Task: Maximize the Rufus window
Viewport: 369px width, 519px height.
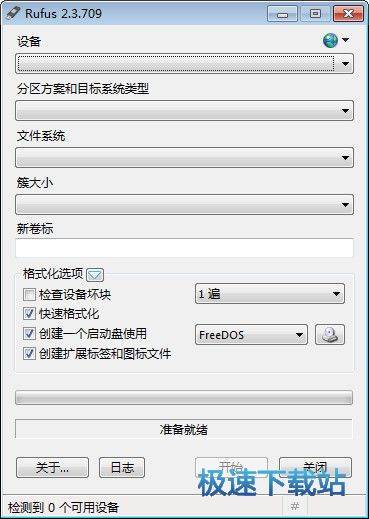Action: click(315, 14)
